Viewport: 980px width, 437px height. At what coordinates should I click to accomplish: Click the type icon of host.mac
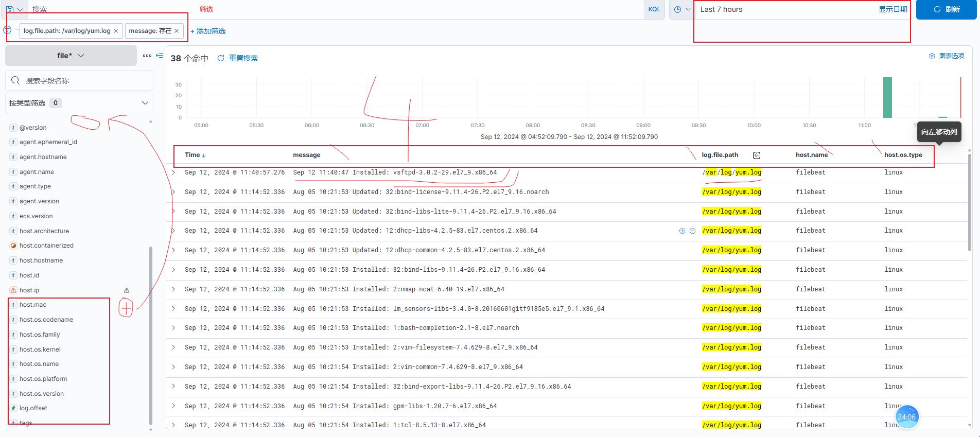(x=13, y=305)
